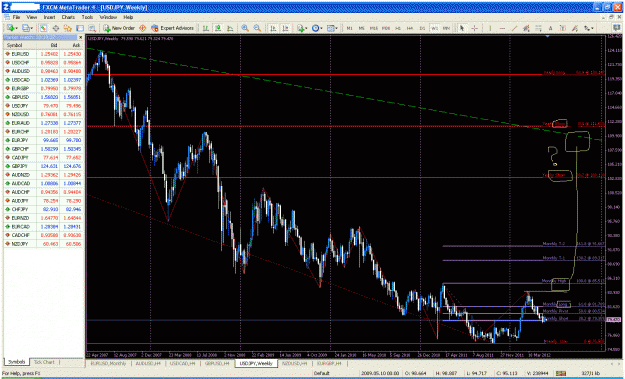Open the Profiles toolbar icon
This screenshot has width=625, height=379.
tap(27, 28)
